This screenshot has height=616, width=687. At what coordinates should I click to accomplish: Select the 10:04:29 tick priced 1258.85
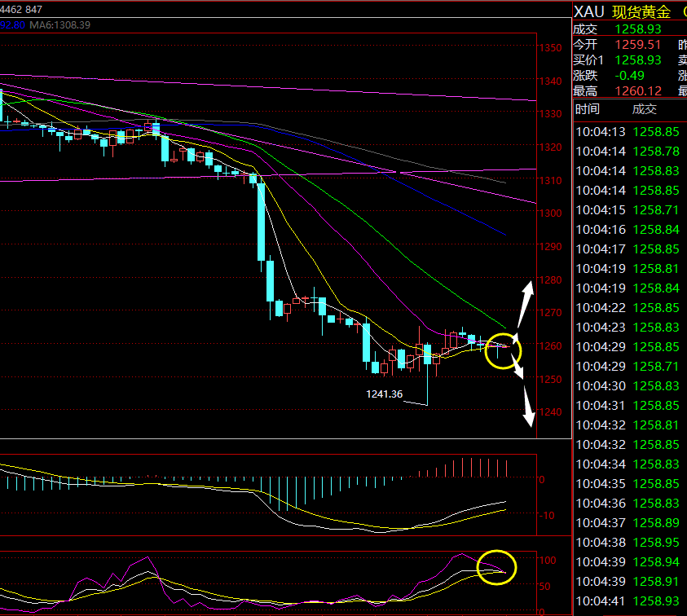(628, 346)
